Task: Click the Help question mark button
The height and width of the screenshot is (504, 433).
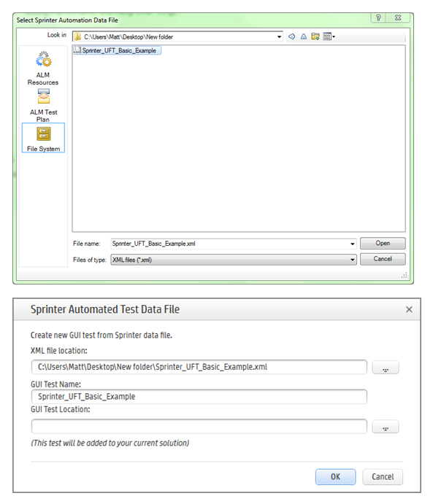Action: 379,18
